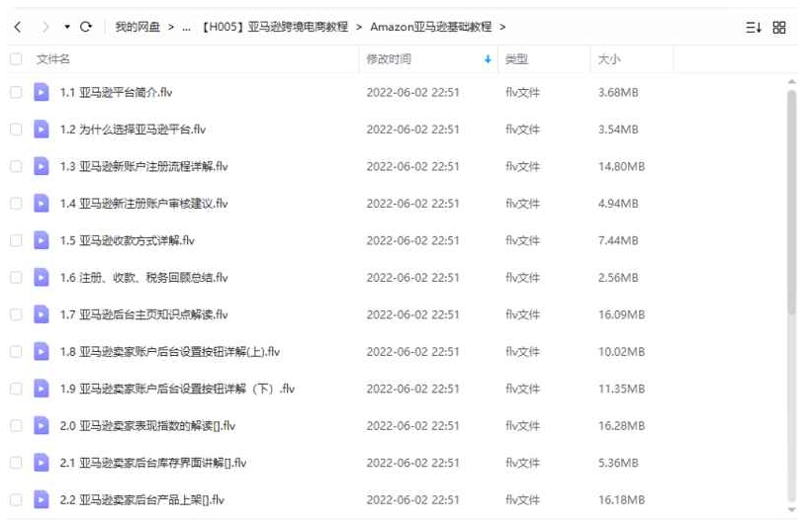
Task: Check the box for 1.3 亚马逊新账户注册流程详解.flv
Action: coord(16,166)
